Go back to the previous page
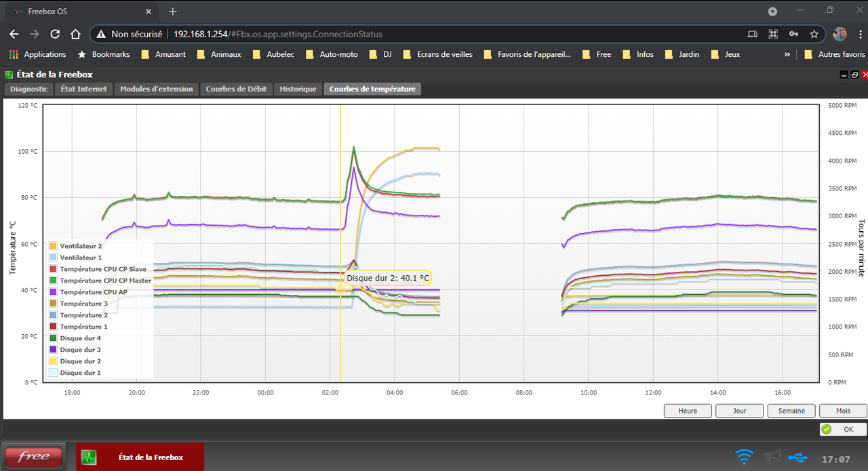Image resolution: width=868 pixels, height=471 pixels. click(14, 34)
